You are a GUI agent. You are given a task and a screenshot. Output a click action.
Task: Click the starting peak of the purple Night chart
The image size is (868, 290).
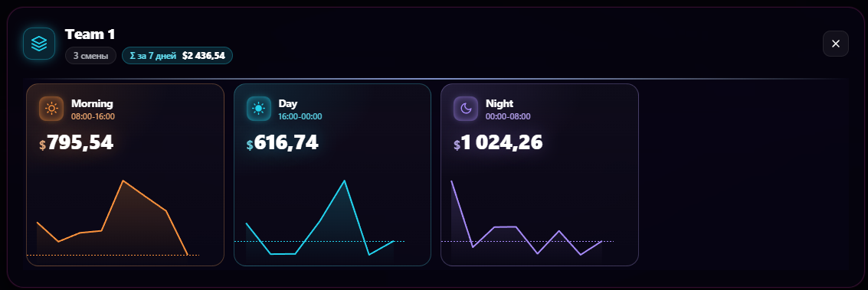coord(452,181)
